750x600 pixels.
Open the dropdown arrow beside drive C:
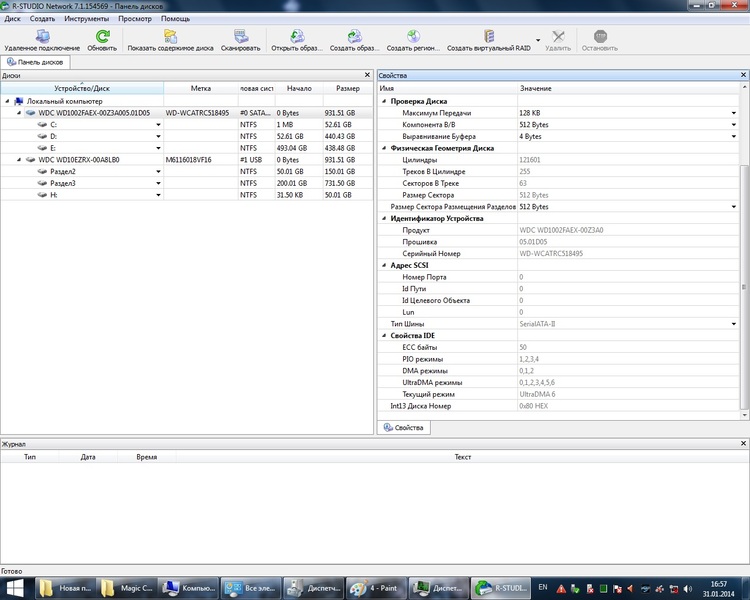pyautogui.click(x=159, y=125)
